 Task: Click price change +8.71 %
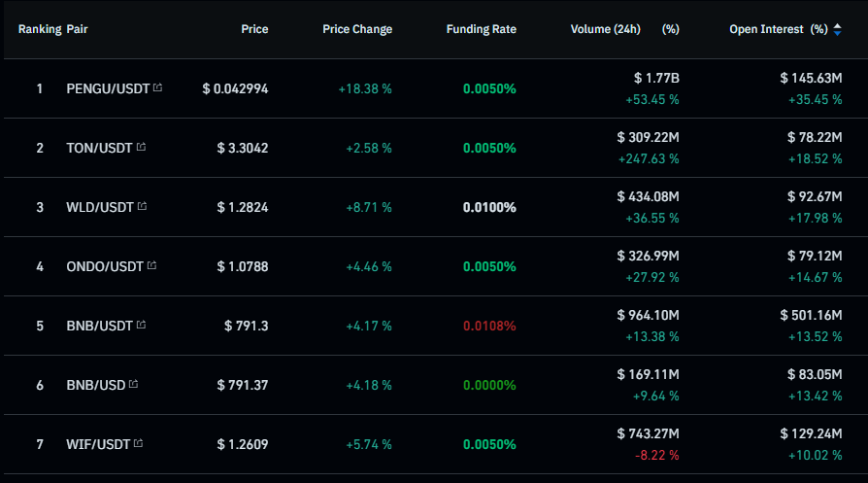369,207
